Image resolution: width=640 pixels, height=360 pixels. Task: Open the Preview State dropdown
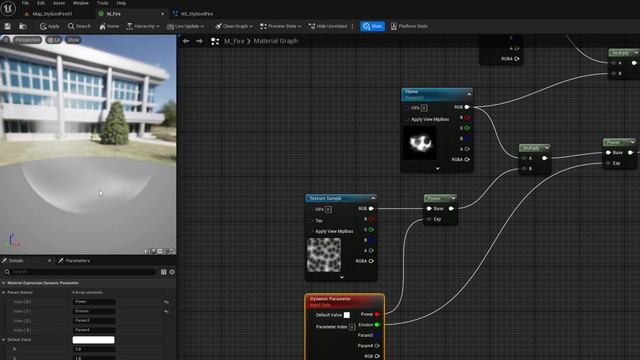280,26
